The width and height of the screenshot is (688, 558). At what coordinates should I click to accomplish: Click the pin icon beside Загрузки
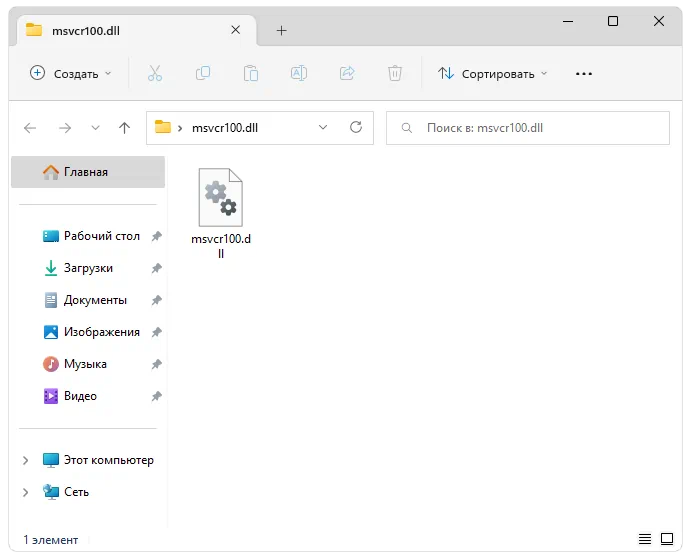[157, 268]
